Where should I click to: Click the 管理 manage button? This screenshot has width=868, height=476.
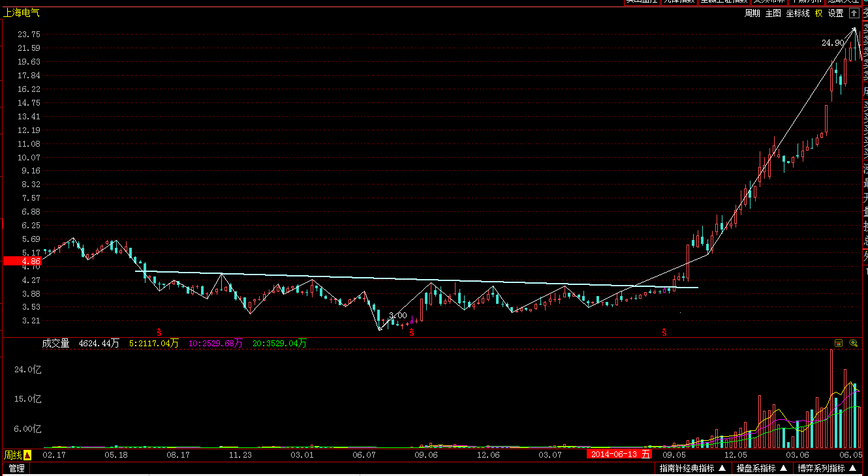[x=17, y=468]
